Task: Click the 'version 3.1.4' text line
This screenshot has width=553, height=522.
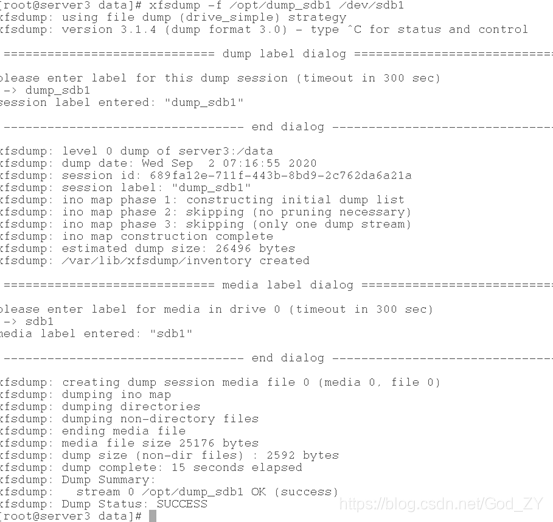Action: tap(264, 29)
